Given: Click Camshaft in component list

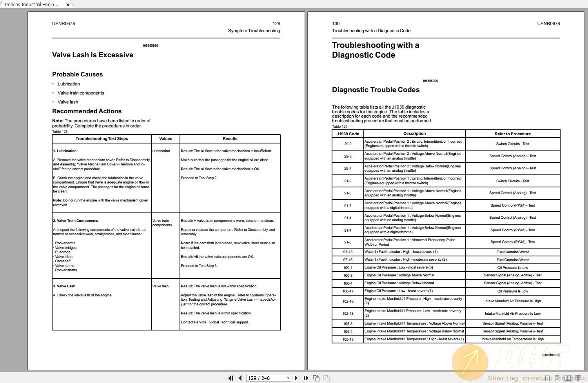Looking at the screenshot, I should coord(63,261).
